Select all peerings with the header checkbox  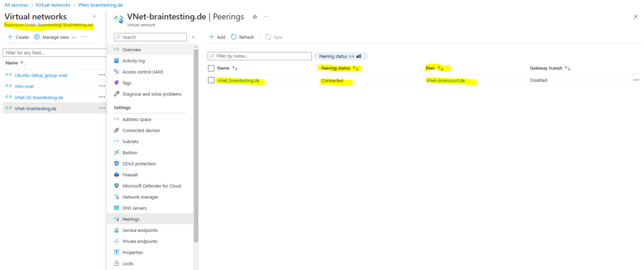pyautogui.click(x=211, y=68)
